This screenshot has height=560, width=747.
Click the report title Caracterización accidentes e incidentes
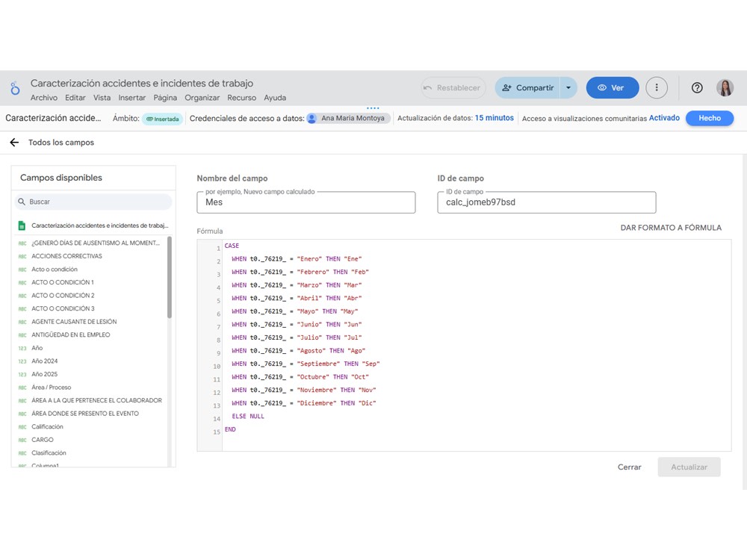click(141, 83)
